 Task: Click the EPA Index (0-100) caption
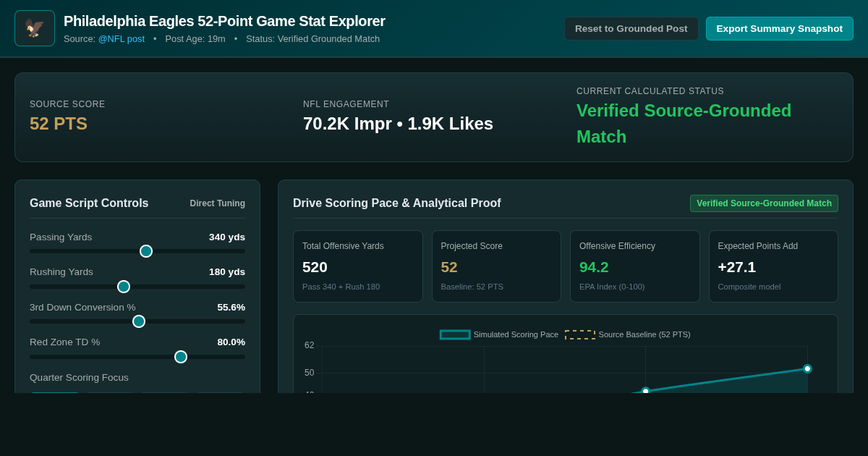tap(612, 287)
